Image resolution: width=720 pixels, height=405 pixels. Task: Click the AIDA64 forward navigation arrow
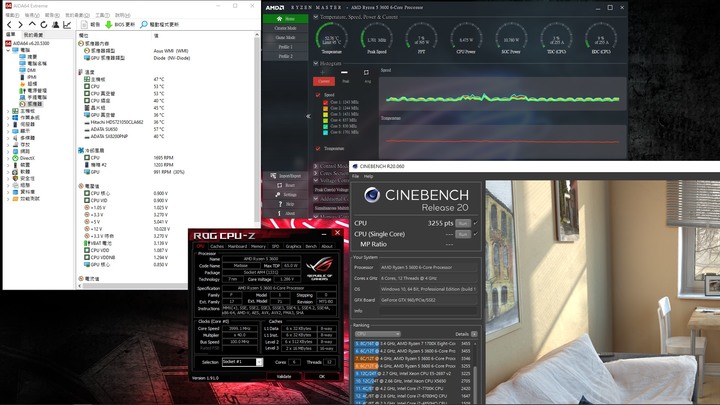pyautogui.click(x=20, y=24)
